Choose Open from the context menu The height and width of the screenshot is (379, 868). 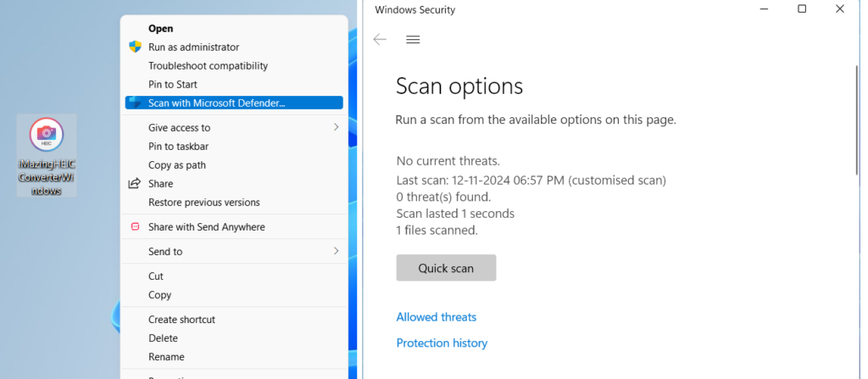(x=160, y=29)
